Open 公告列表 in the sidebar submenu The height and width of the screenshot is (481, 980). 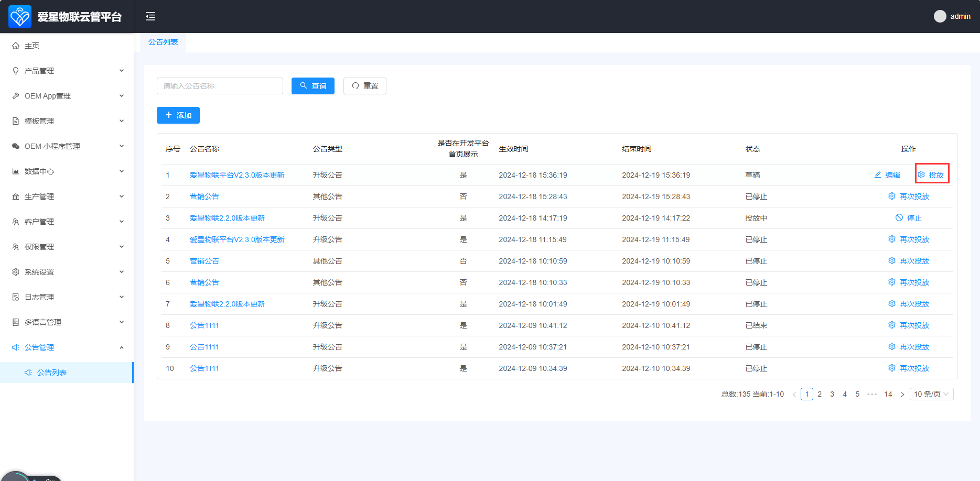[x=67, y=373]
